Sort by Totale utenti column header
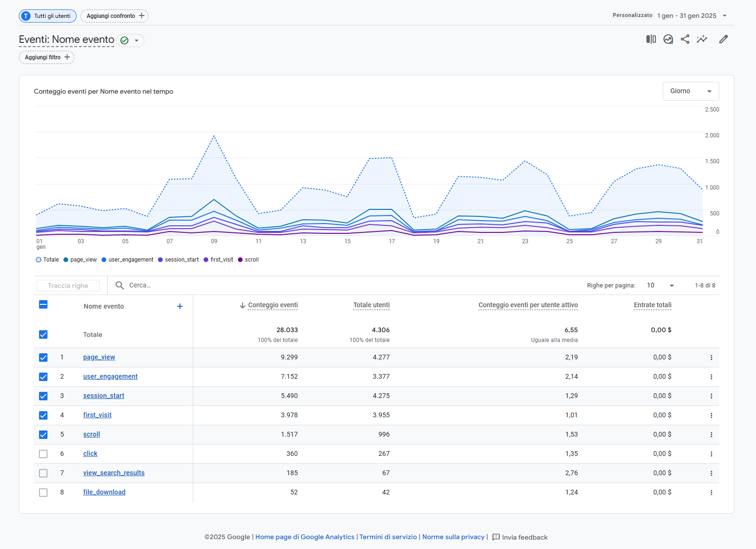The width and height of the screenshot is (756, 549). (371, 305)
